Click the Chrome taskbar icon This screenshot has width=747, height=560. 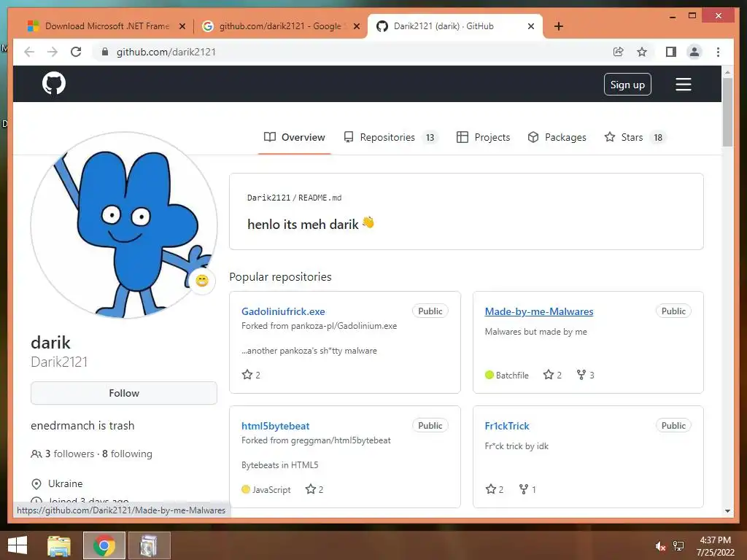click(x=104, y=545)
